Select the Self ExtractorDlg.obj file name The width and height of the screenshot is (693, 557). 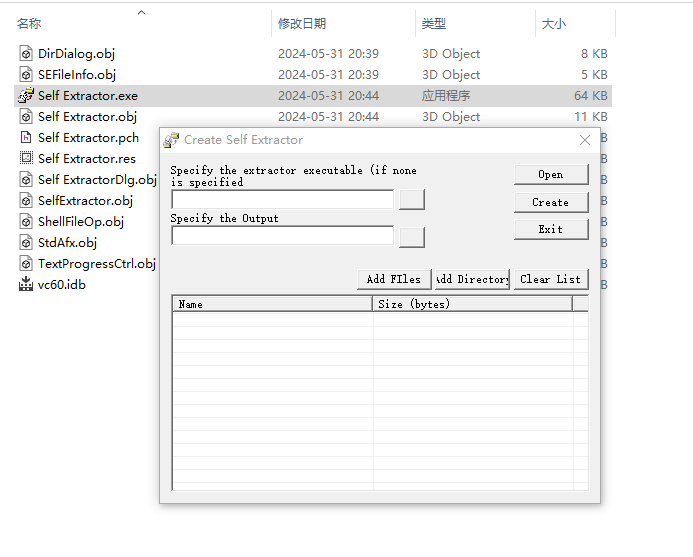tap(97, 180)
